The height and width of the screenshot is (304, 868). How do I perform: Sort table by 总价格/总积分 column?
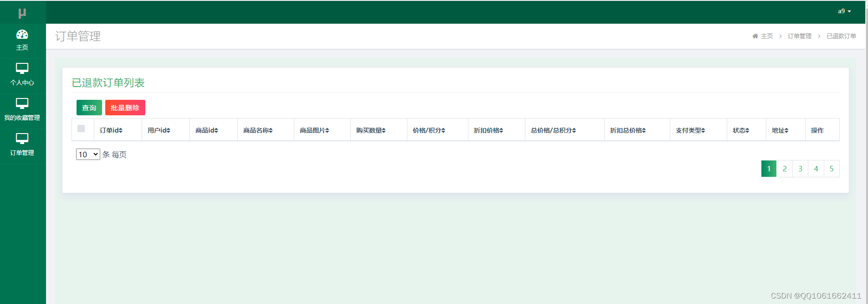[x=553, y=130]
